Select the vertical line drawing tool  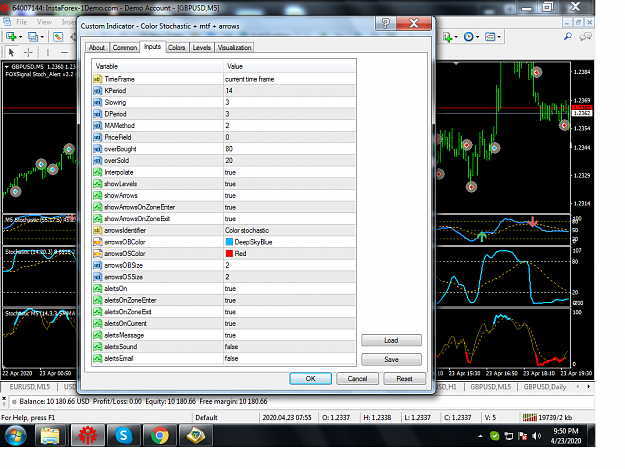47,52
